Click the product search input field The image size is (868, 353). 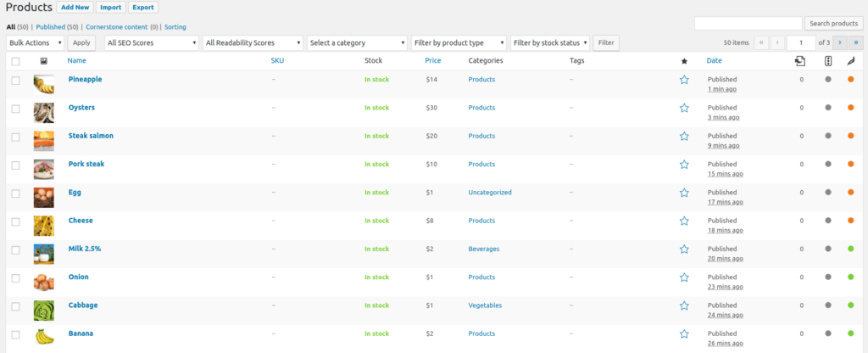coord(748,23)
